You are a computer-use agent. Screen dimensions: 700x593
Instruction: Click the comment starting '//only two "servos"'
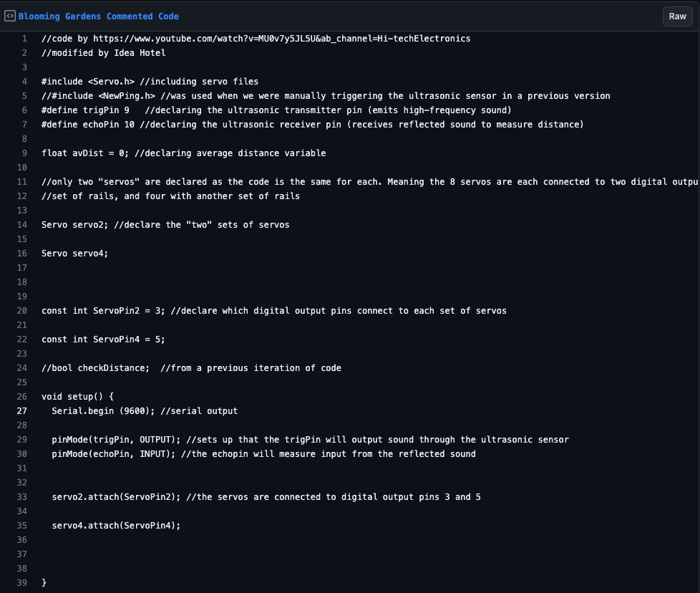369,182
